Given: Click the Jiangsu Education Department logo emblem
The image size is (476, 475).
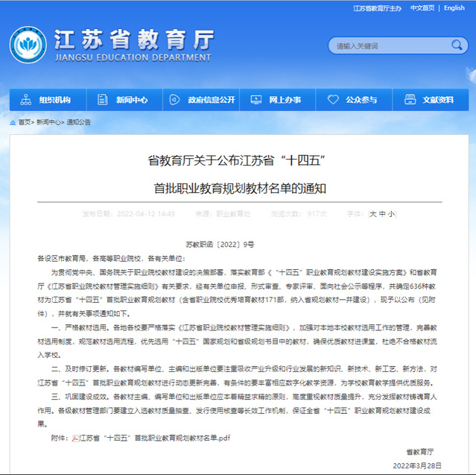Looking at the screenshot, I should pos(28,45).
